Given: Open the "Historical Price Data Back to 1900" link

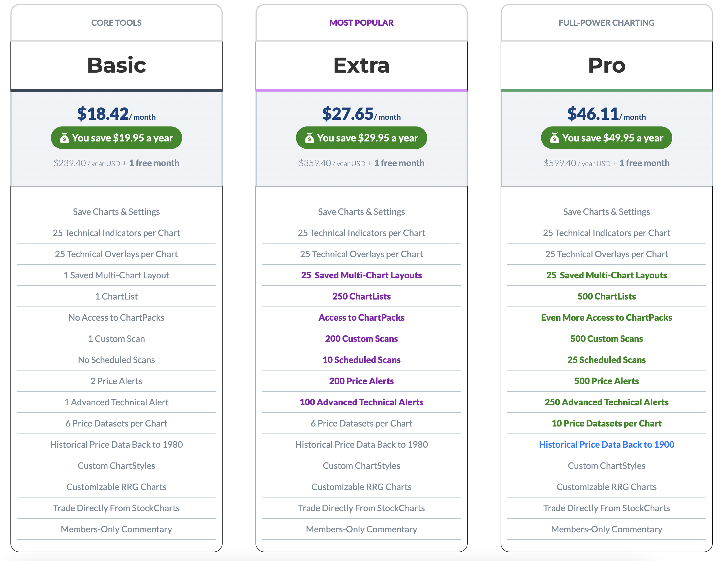Looking at the screenshot, I should click(606, 444).
